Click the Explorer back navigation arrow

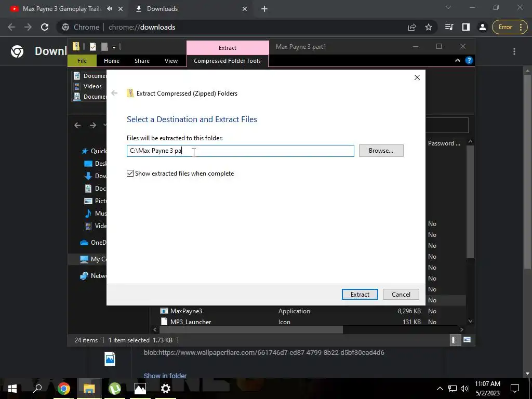click(77, 125)
